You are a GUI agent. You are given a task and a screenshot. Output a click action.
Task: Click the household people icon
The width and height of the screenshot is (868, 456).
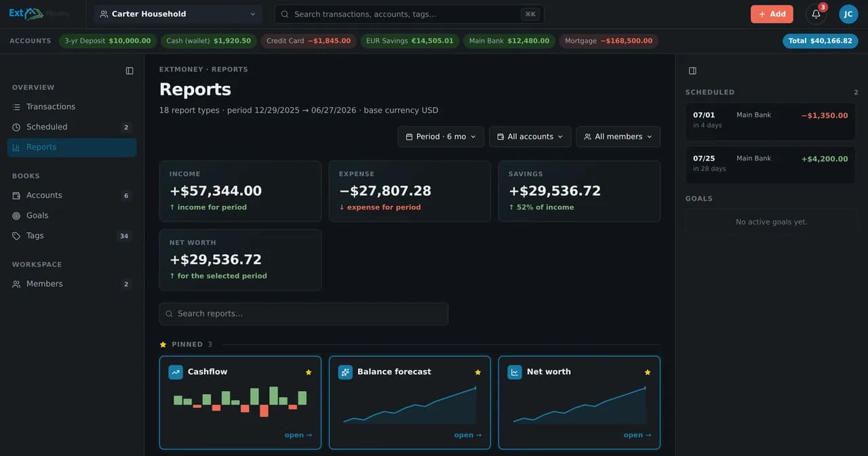(x=104, y=14)
